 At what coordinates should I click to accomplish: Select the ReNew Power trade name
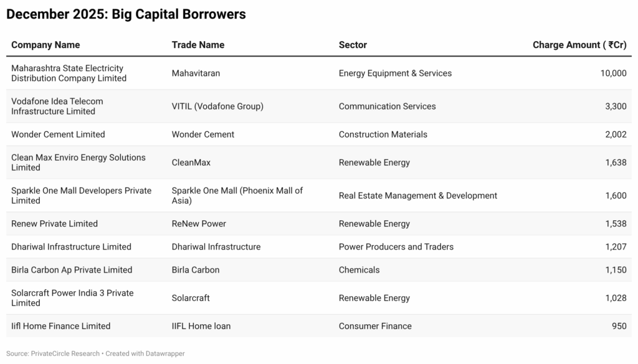tap(199, 223)
